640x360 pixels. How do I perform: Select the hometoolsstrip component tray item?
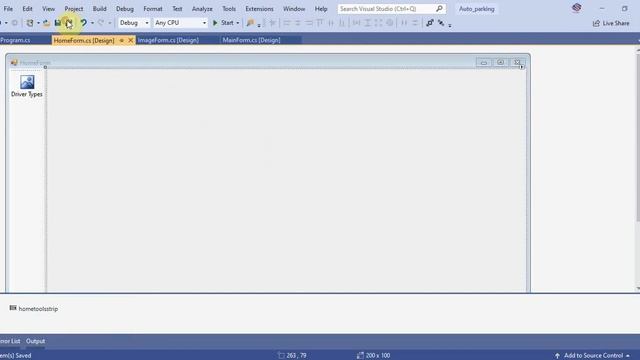click(34, 309)
